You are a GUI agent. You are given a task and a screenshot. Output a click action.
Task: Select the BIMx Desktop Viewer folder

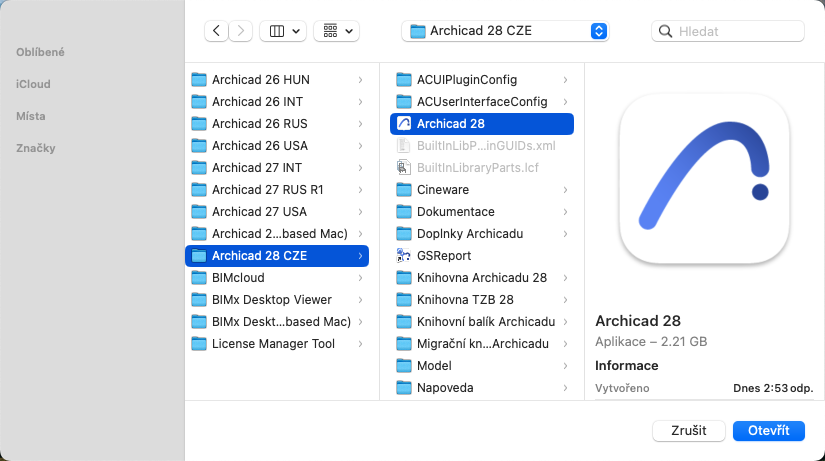pyautogui.click(x=271, y=300)
